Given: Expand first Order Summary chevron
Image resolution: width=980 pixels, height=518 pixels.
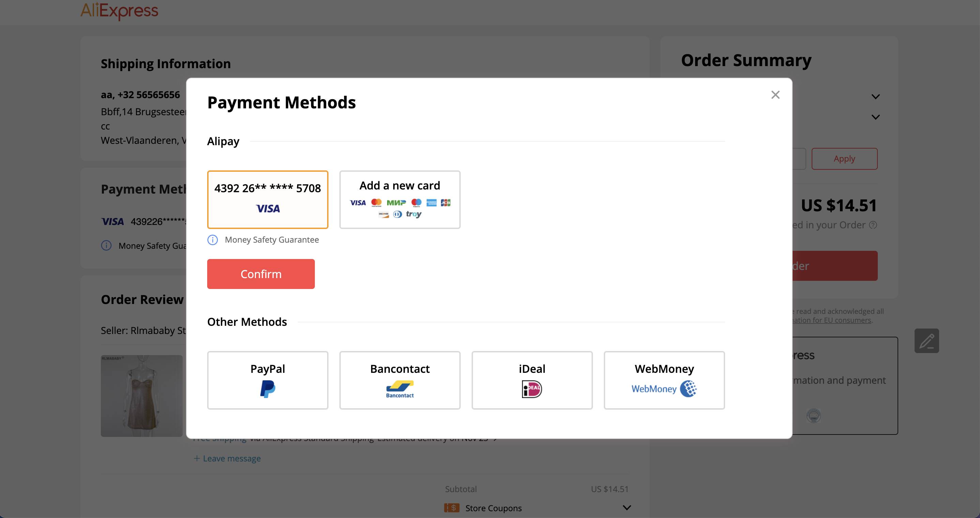Looking at the screenshot, I should (875, 97).
